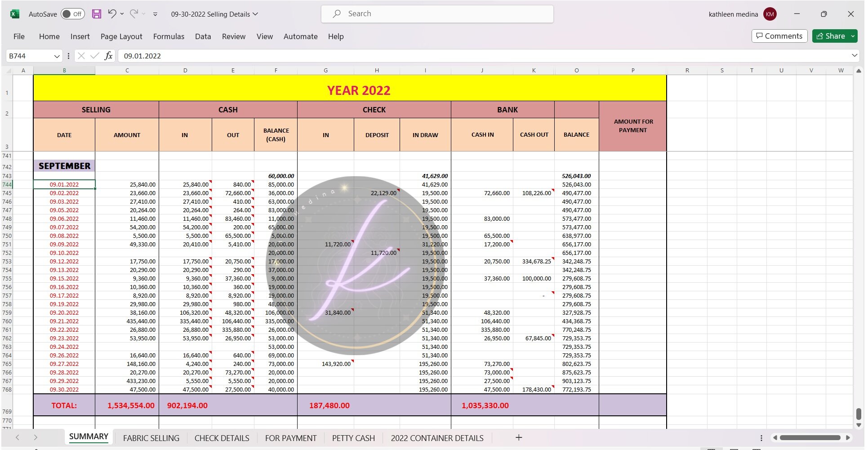Open the CHECK DETAILS sheet tab
Image resolution: width=868 pixels, height=450 pixels.
[x=222, y=438]
